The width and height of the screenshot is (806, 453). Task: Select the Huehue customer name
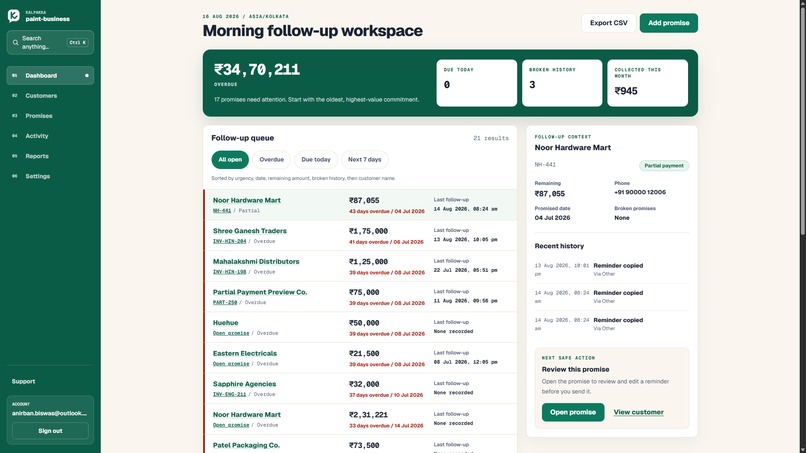(226, 323)
